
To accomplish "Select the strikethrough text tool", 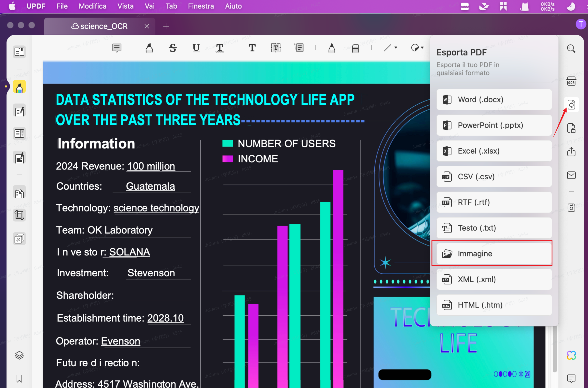I will [173, 48].
